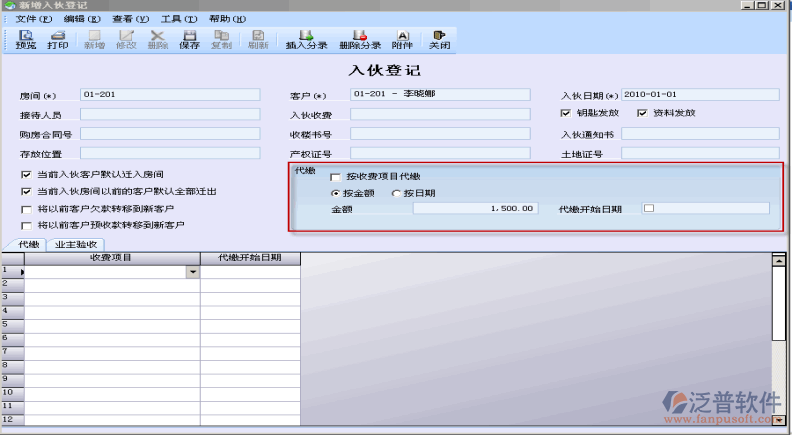Click the 关闭 (Close) toolbar icon
Viewport: 792px width, 435px height.
tap(439, 39)
